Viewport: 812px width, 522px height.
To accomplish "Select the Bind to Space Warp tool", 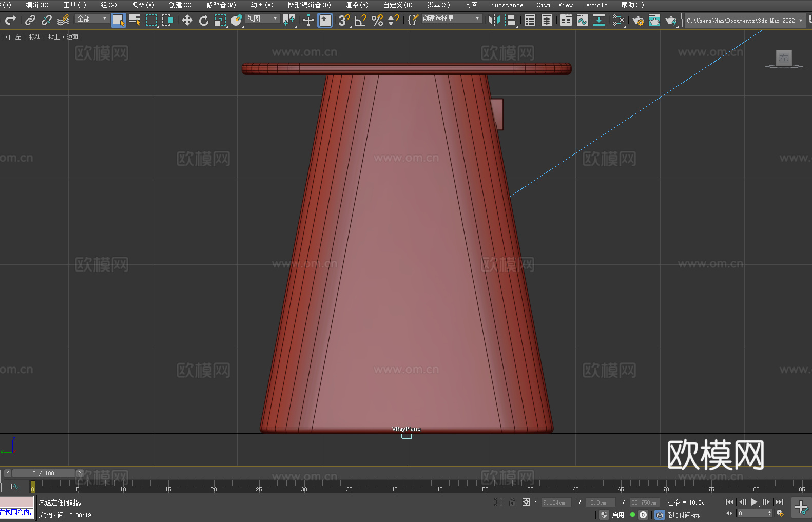I will pos(63,20).
